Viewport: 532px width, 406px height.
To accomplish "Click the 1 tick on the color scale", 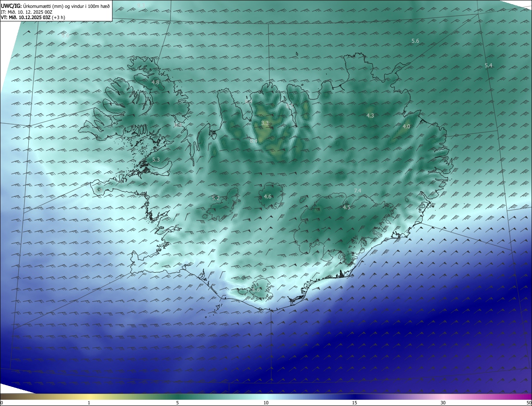I will click(x=89, y=403).
